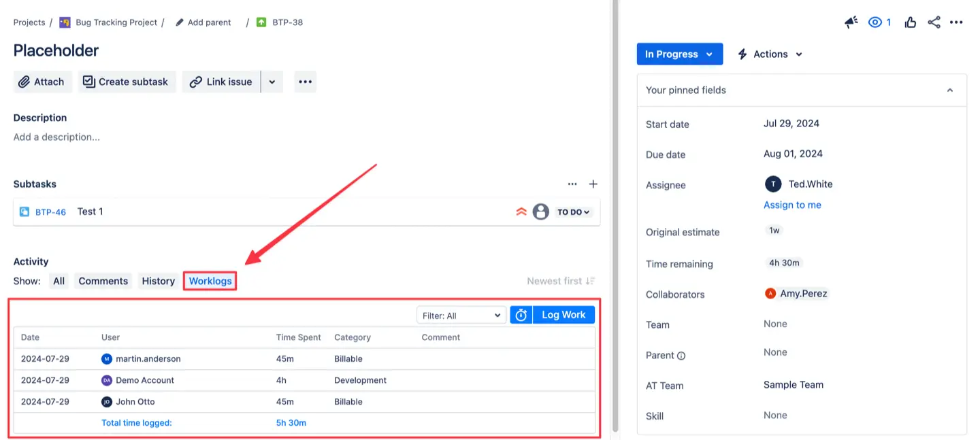980x440 pixels.
Task: Open the In Progress status dropdown
Action: tap(679, 54)
